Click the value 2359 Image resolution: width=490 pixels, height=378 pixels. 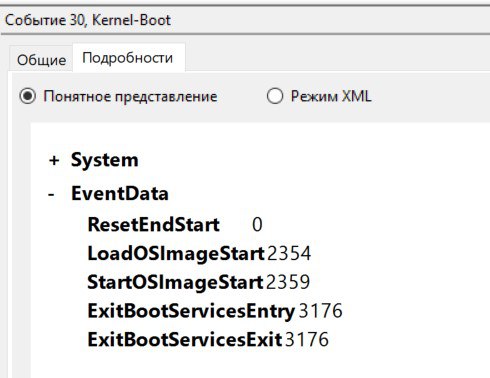[x=288, y=282]
